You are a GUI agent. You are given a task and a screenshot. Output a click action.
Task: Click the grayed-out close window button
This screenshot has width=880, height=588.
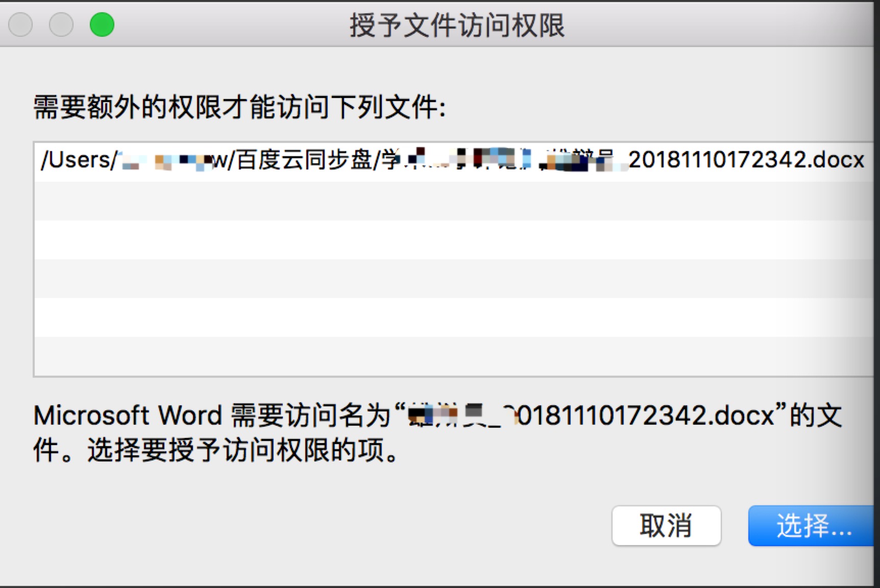point(20,24)
